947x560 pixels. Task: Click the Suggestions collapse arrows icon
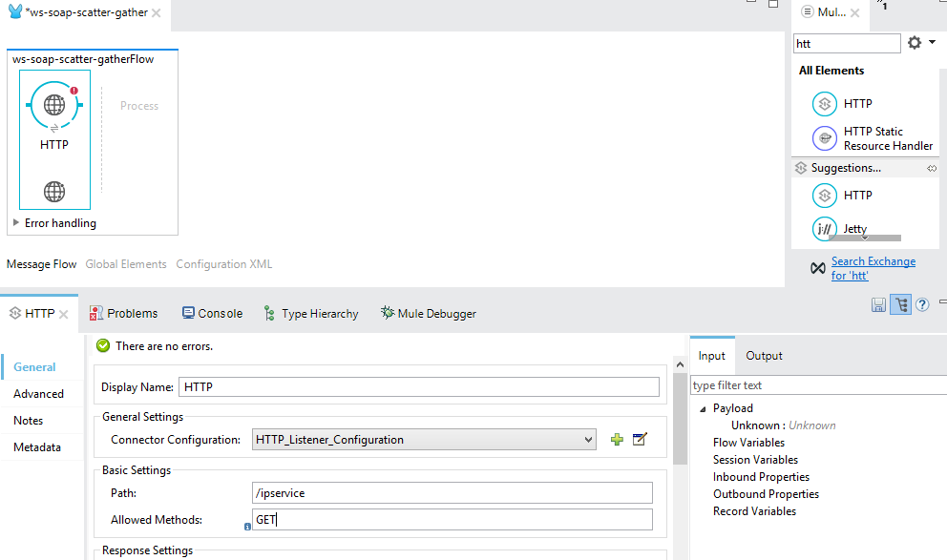(932, 168)
